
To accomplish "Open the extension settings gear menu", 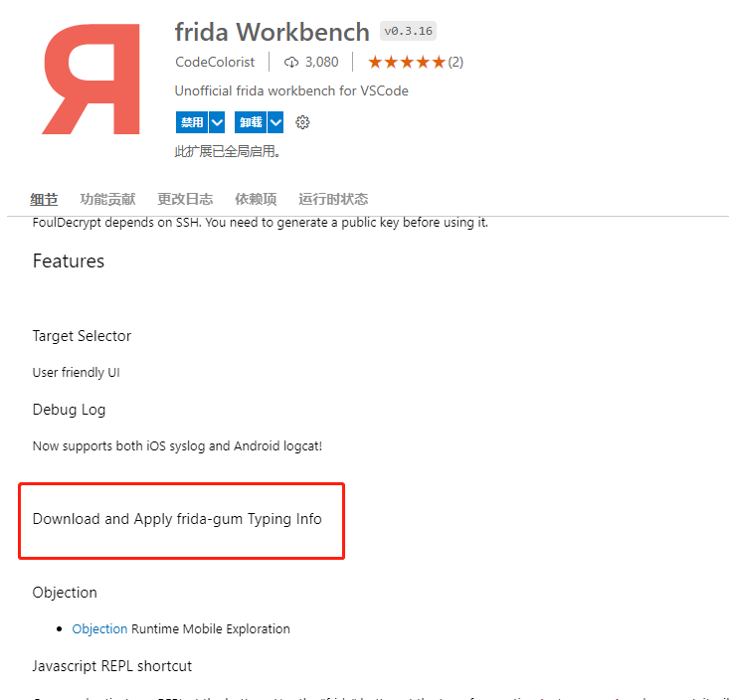I will pyautogui.click(x=303, y=122).
